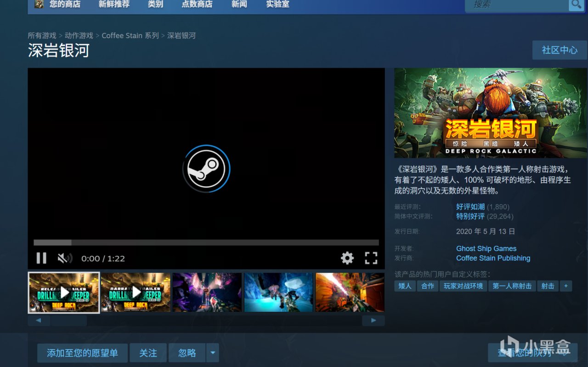Click the 所有游戏 breadcrumb link
The width and height of the screenshot is (588, 367).
42,35
